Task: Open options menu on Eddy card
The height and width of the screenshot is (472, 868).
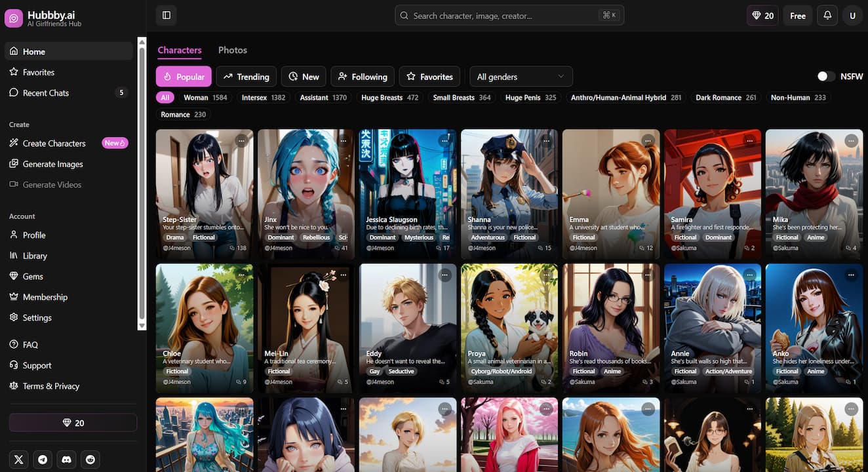Action: click(444, 275)
